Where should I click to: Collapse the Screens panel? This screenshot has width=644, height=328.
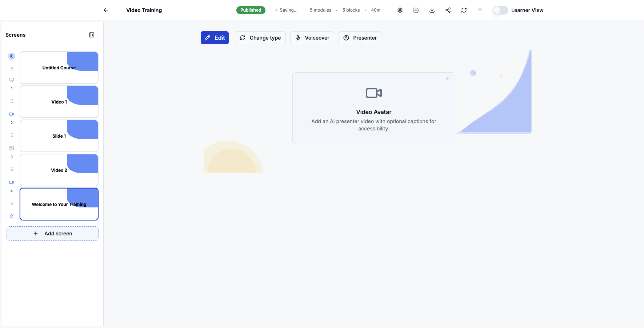click(x=91, y=35)
